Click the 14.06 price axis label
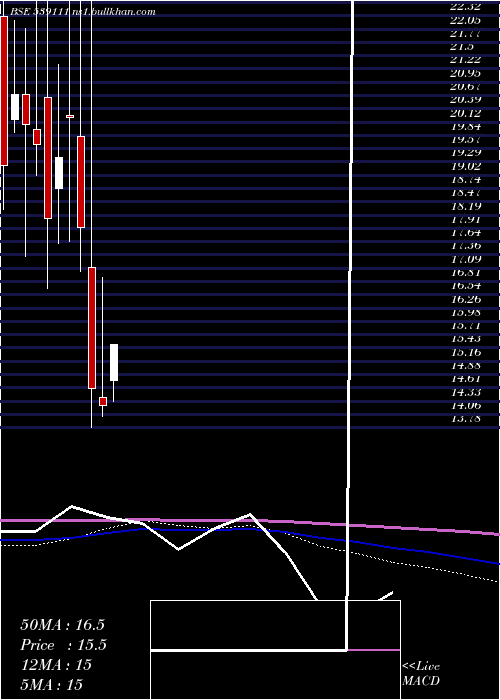This screenshot has width=500, height=700. 466,405
